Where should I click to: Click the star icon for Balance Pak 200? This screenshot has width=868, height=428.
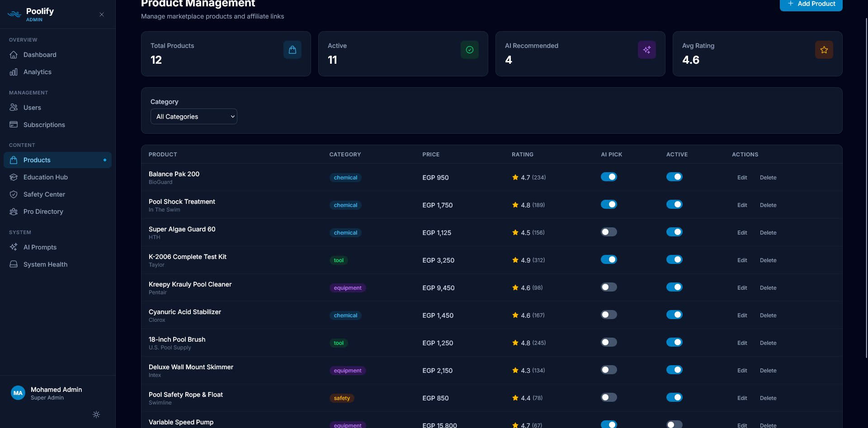click(x=515, y=177)
